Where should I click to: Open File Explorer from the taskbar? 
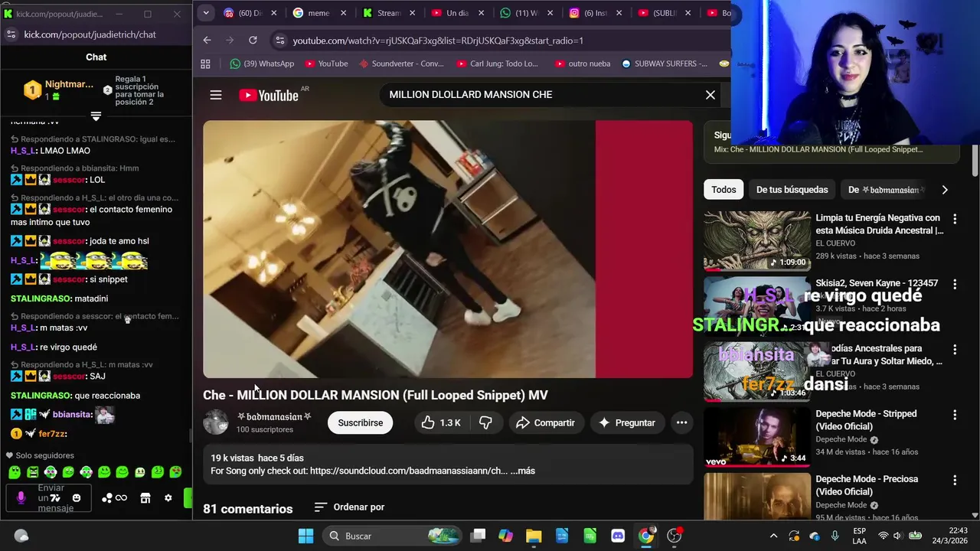click(534, 536)
